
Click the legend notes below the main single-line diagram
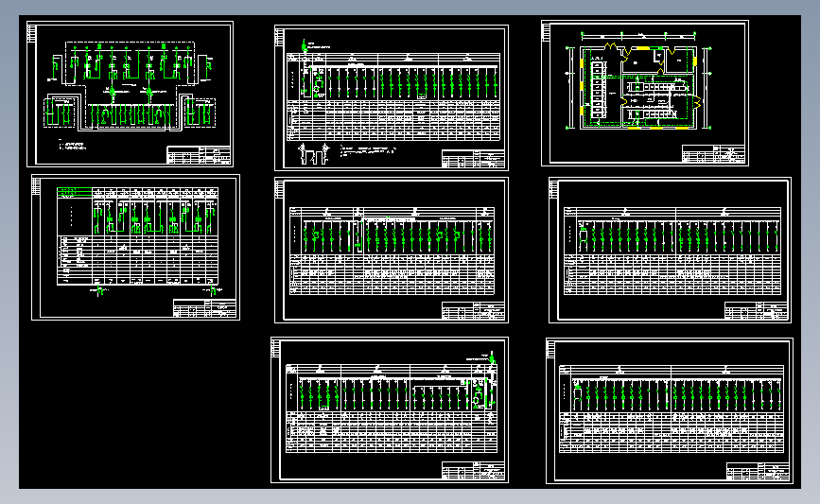coord(72,146)
